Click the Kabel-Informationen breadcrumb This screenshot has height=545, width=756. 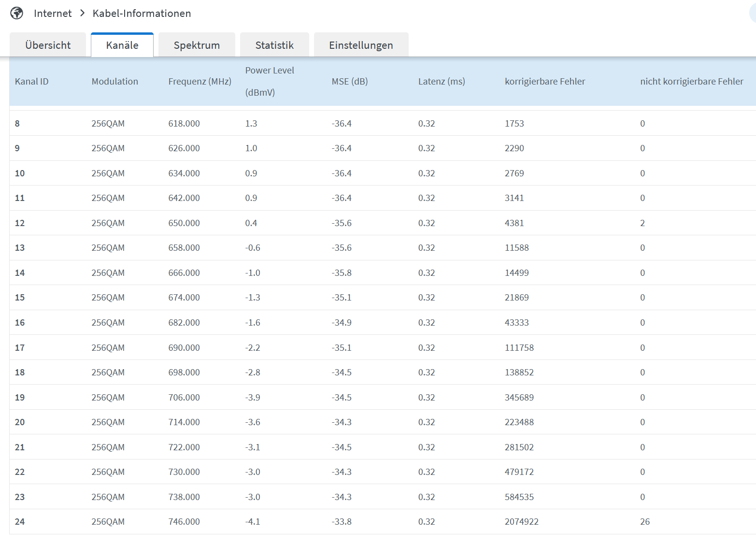[142, 14]
